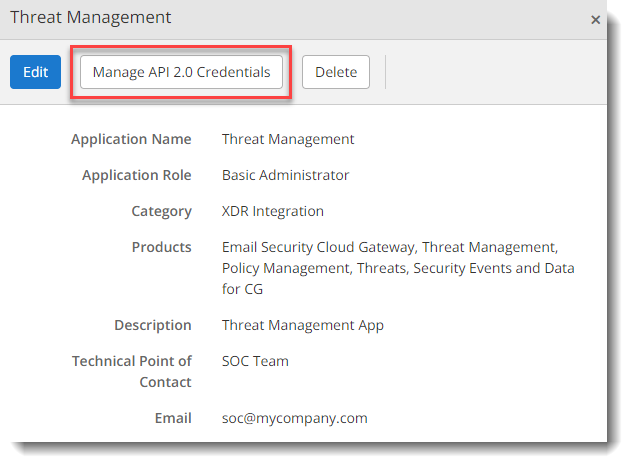Click the Application Role label
Image resolution: width=632 pixels, height=467 pixels.
point(136,175)
